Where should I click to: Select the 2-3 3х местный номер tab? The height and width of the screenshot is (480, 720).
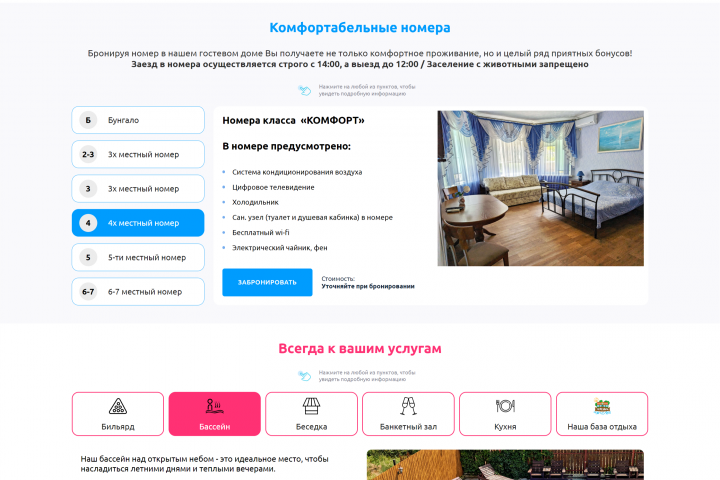coord(138,154)
